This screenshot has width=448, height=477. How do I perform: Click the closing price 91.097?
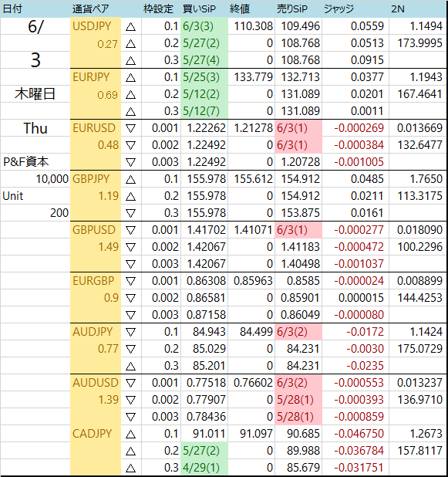tap(256, 433)
